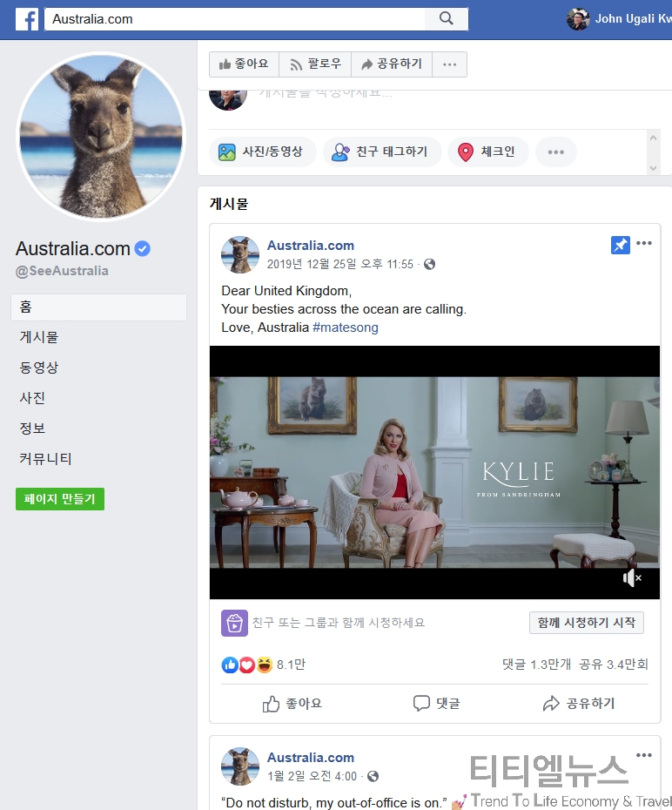This screenshot has height=810, width=672.
Task: Click 공유하기 share action on post
Action: tap(579, 704)
